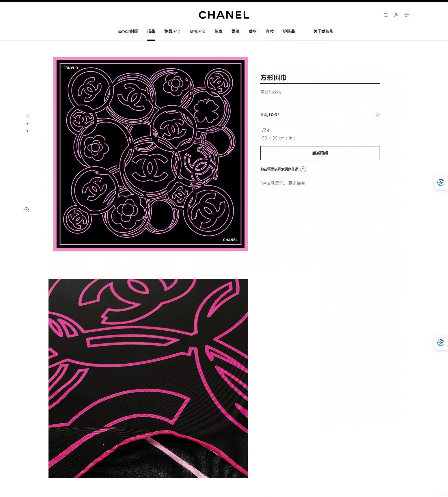This screenshot has width=448, height=497.
Task: Click the zoom magnifier beside product image
Action: (x=27, y=210)
